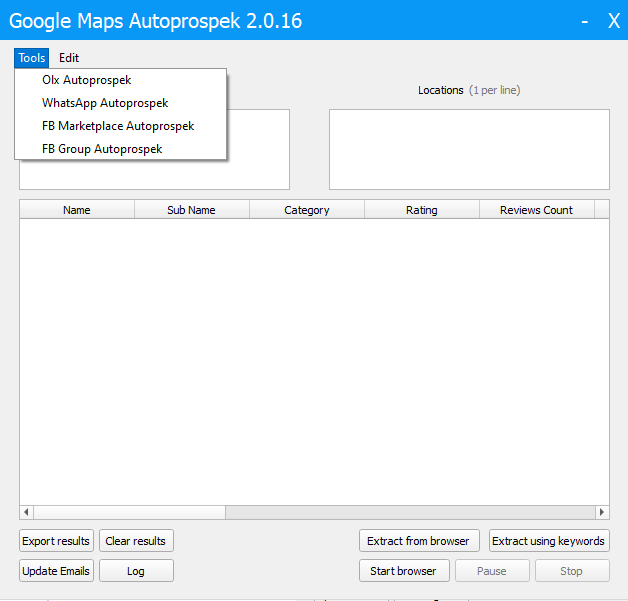Open the Log button
The image size is (628, 601).
click(136, 571)
